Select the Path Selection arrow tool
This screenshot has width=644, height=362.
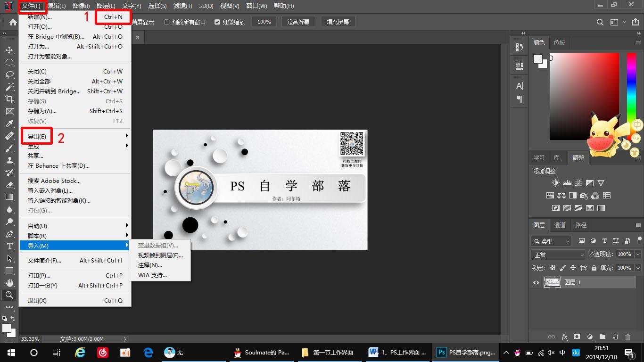[x=9, y=258]
